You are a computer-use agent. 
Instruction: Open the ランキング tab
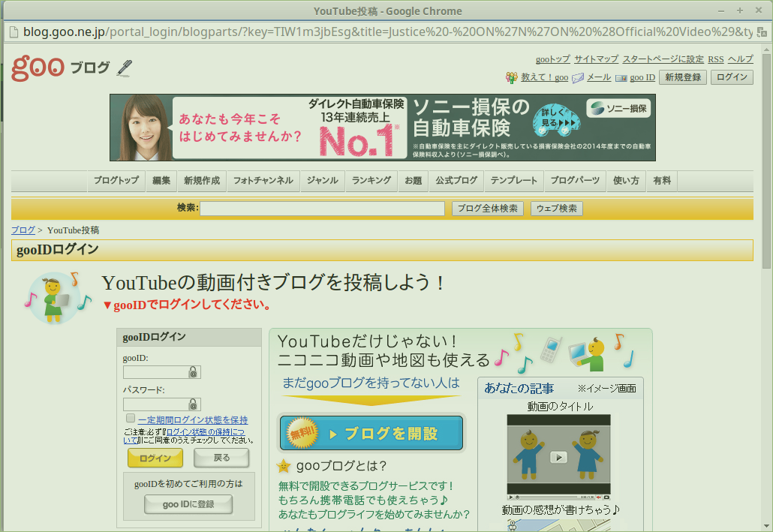pyautogui.click(x=371, y=180)
